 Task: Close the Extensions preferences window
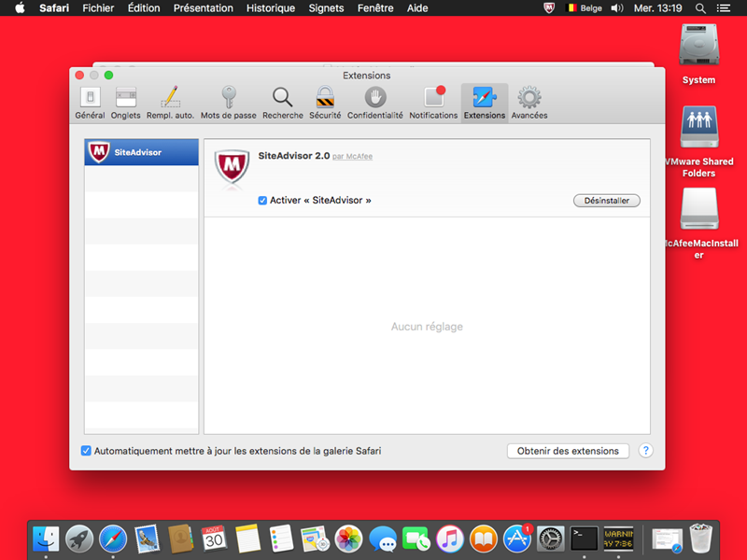79,75
